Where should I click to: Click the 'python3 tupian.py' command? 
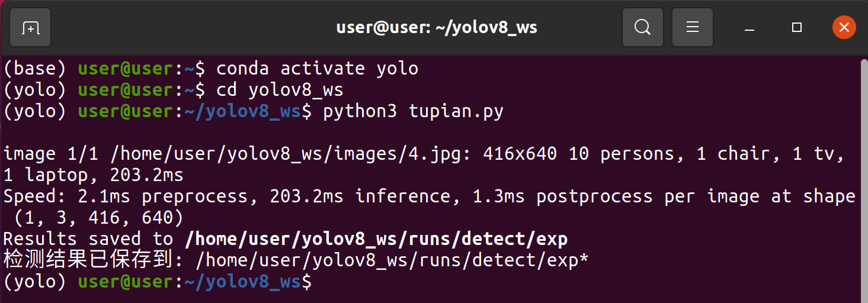413,111
